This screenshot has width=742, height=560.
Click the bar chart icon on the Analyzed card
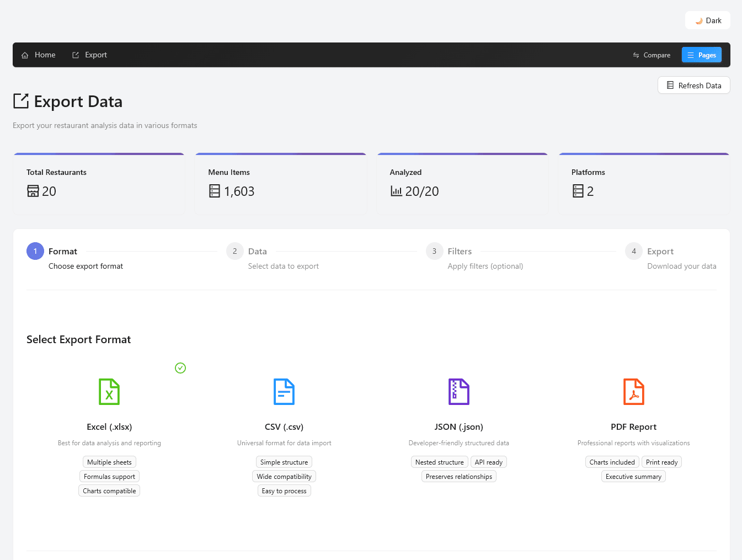(x=396, y=191)
